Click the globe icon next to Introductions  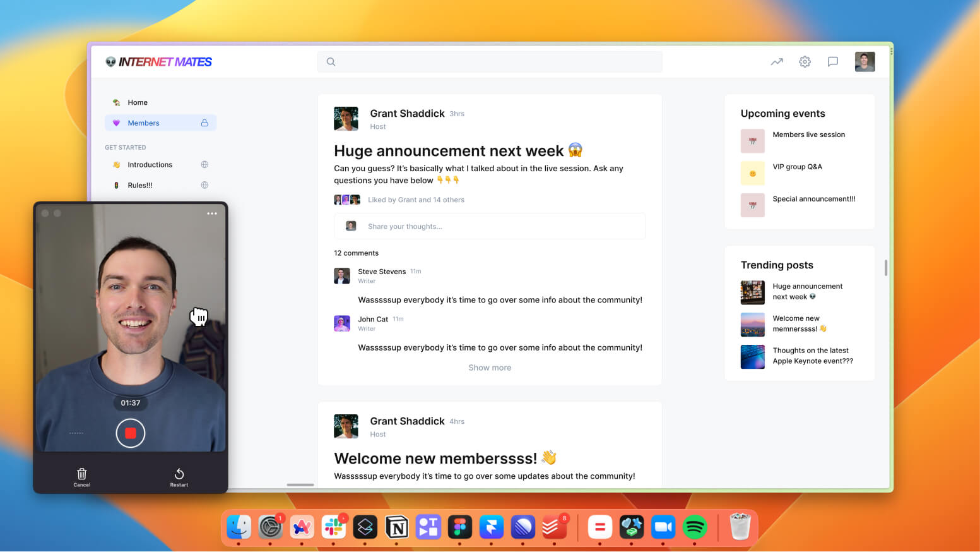tap(204, 164)
